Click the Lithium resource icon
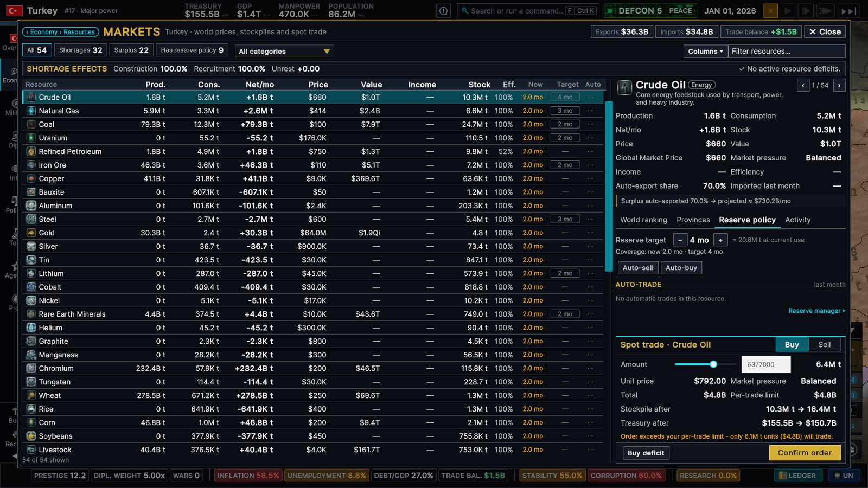Image resolution: width=868 pixels, height=488 pixels. pos(31,273)
